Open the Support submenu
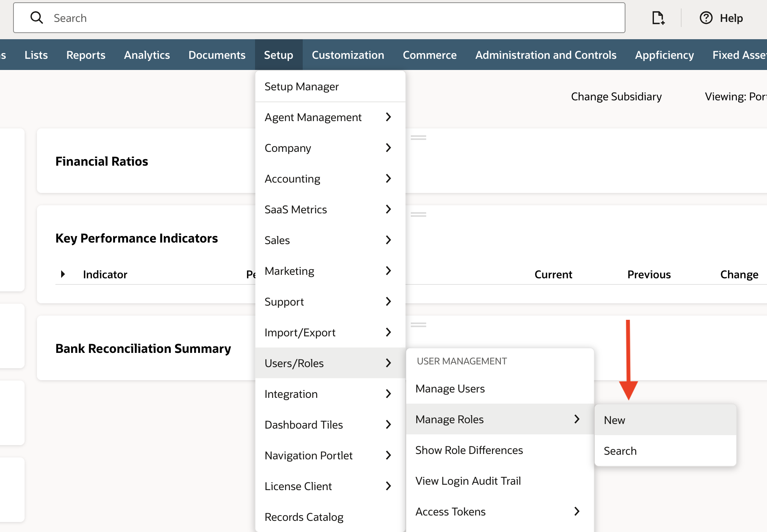The width and height of the screenshot is (767, 532). tap(330, 302)
